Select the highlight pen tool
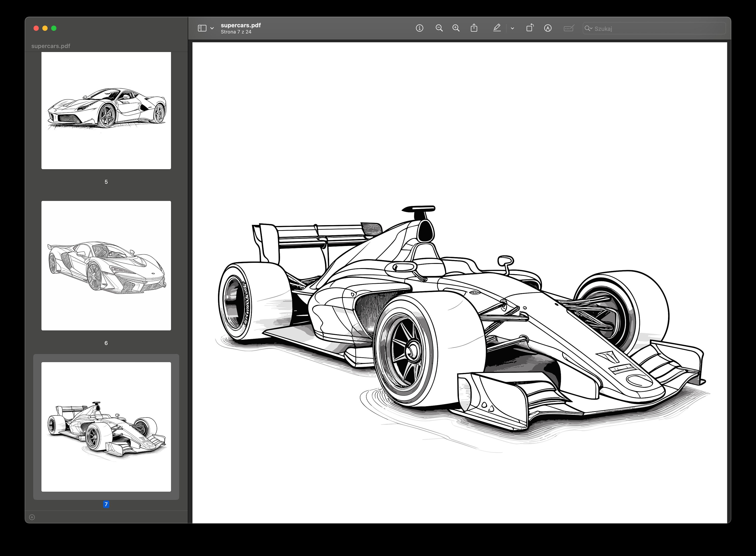 point(497,28)
